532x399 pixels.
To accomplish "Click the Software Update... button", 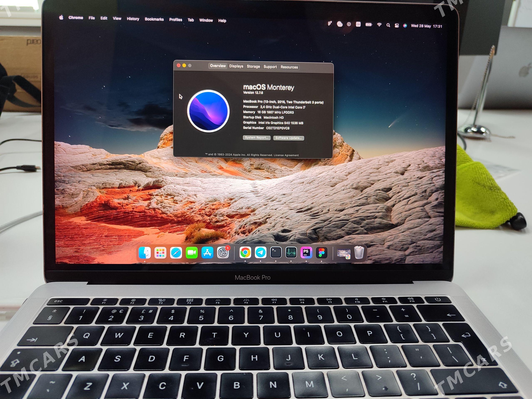I will click(288, 138).
